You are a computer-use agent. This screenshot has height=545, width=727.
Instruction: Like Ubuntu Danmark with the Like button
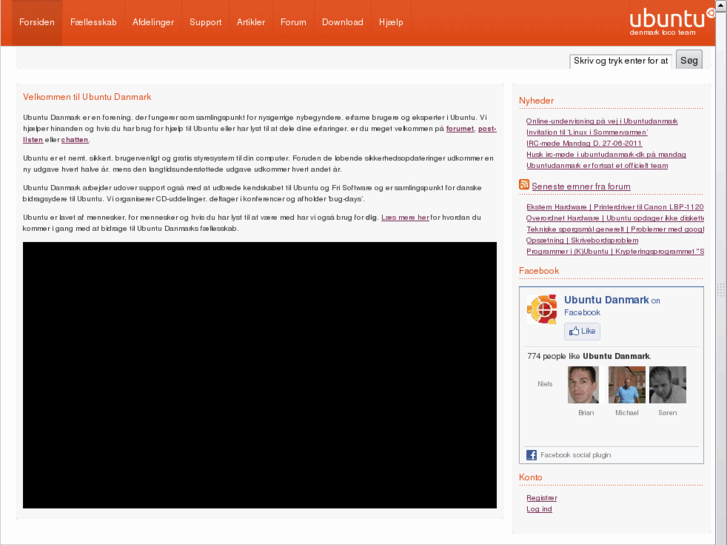[x=582, y=331]
